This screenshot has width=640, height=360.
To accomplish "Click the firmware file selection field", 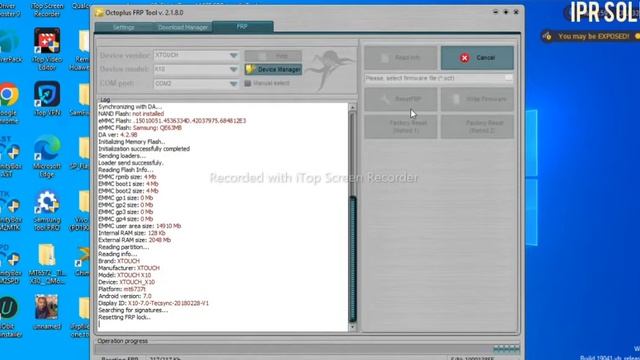I will tap(438, 78).
